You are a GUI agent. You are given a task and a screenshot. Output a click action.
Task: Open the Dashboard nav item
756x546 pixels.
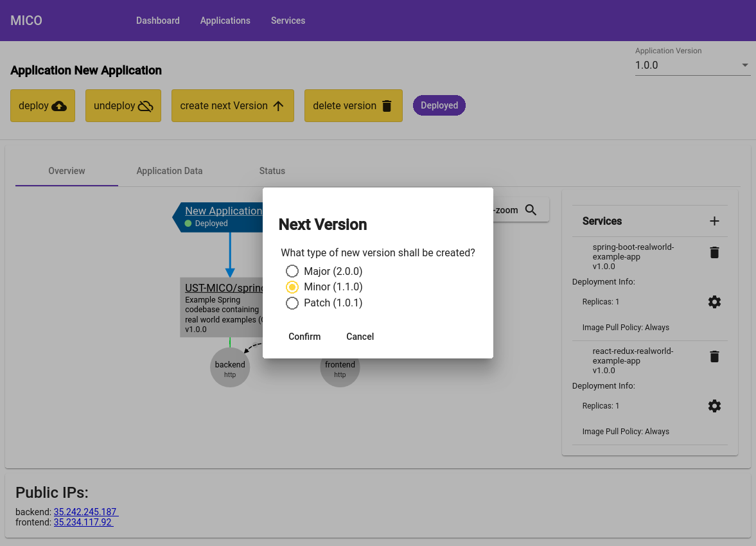pyautogui.click(x=157, y=21)
